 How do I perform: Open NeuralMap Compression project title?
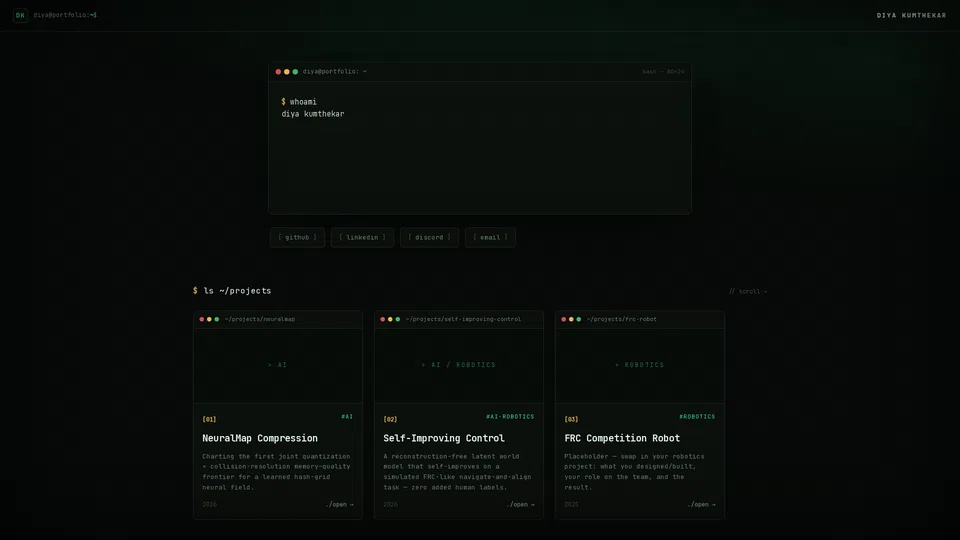pos(260,438)
